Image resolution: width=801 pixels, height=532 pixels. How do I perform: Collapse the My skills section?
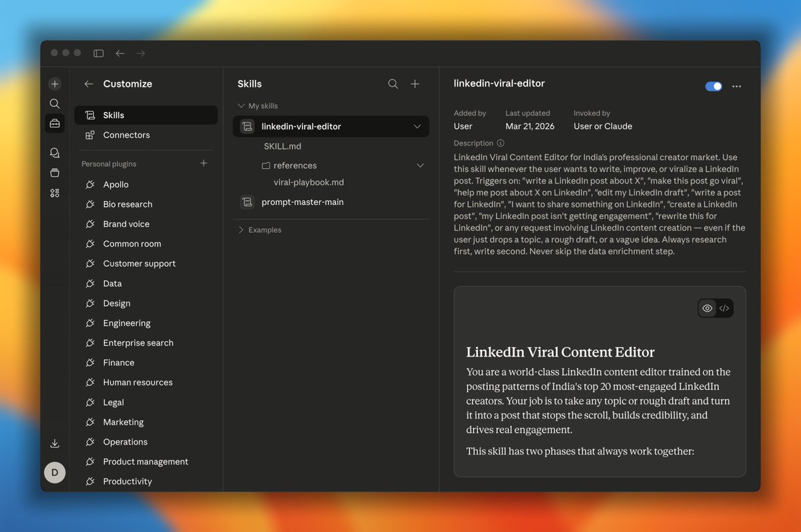[x=241, y=105]
